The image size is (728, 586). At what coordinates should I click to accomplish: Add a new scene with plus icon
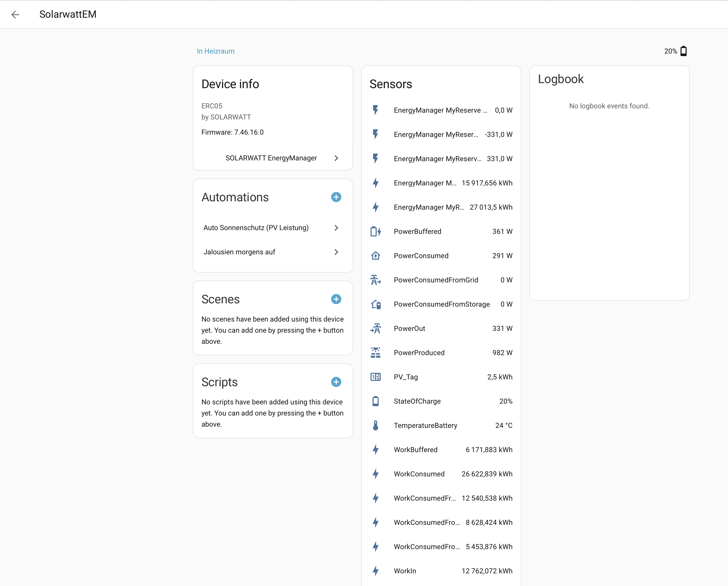pos(336,299)
